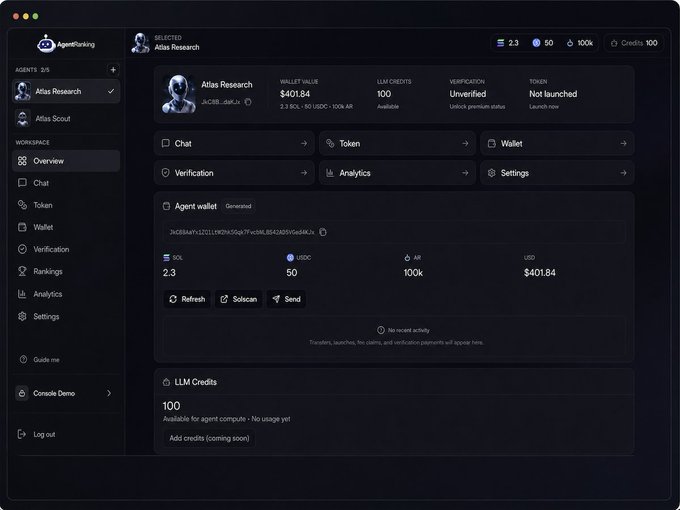Click the arrow on the Wallet card
This screenshot has height=510, width=680.
tap(623, 144)
